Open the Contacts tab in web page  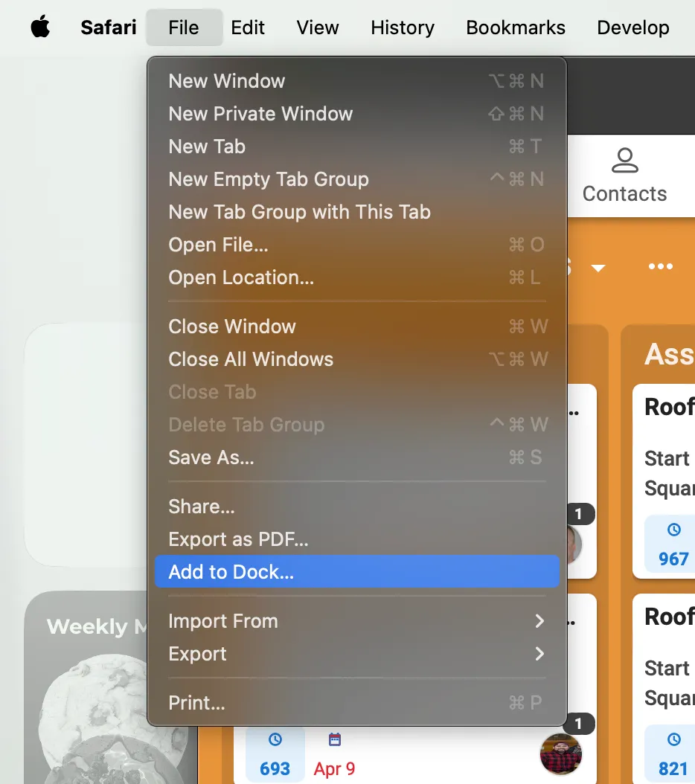tap(624, 176)
